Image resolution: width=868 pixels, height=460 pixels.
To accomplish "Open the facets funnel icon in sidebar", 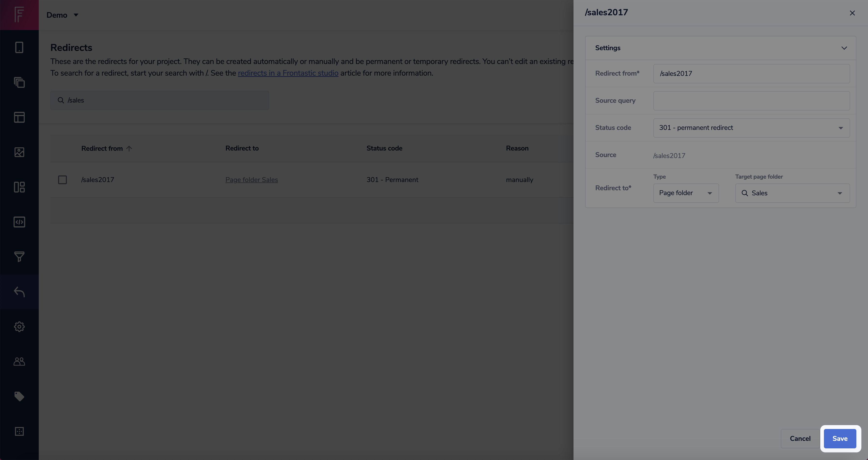I will click(19, 257).
